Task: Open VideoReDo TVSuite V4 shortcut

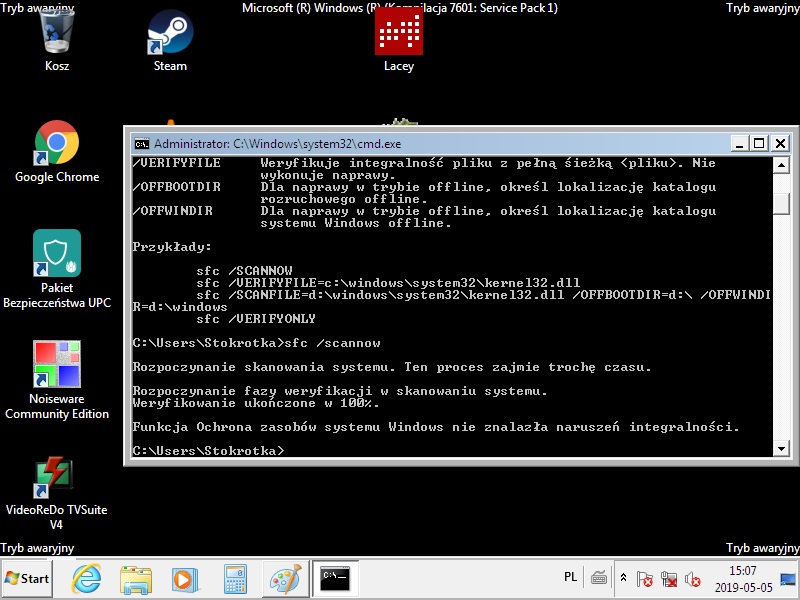Action: (57, 478)
